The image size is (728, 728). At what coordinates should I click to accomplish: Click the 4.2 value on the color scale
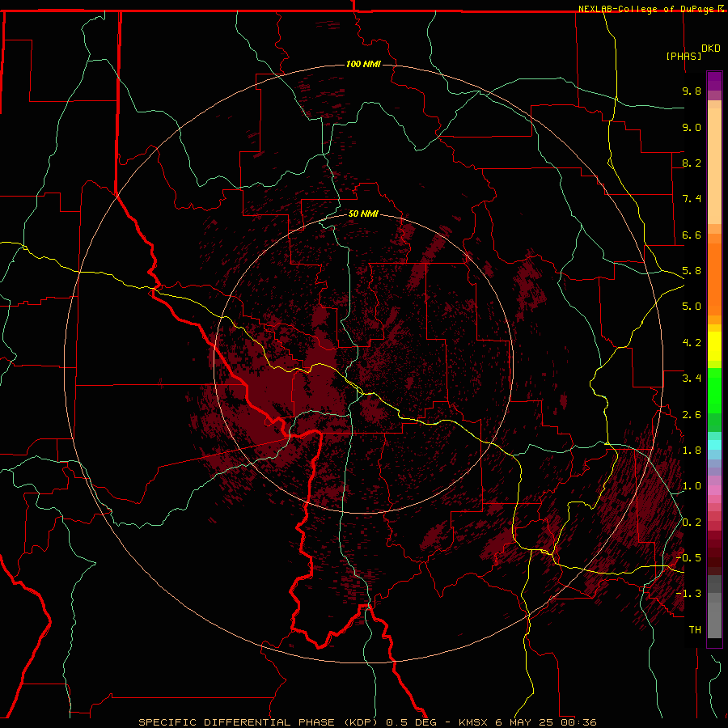point(692,343)
